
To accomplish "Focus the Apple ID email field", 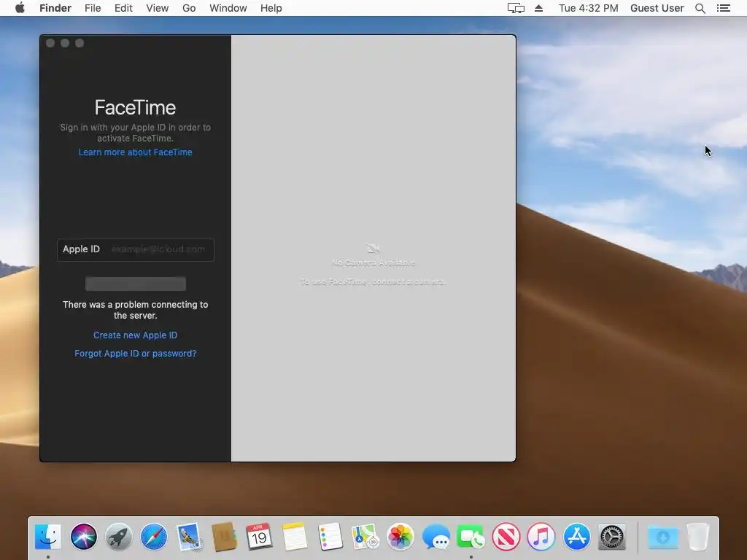I will tap(135, 249).
